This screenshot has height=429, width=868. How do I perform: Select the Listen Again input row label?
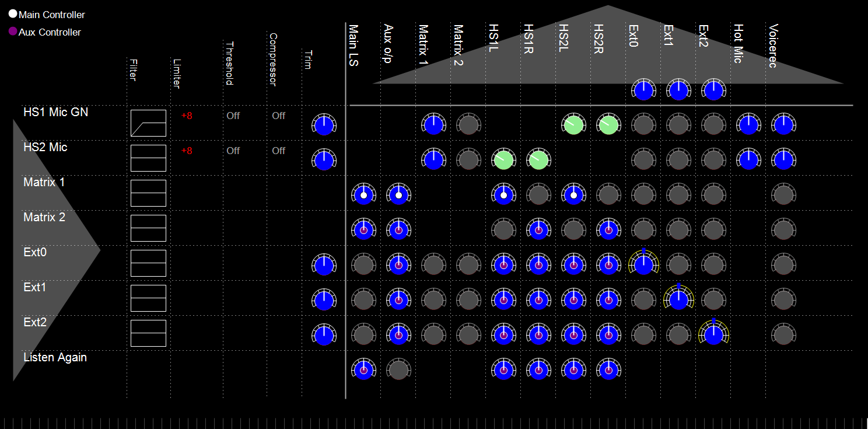55,357
